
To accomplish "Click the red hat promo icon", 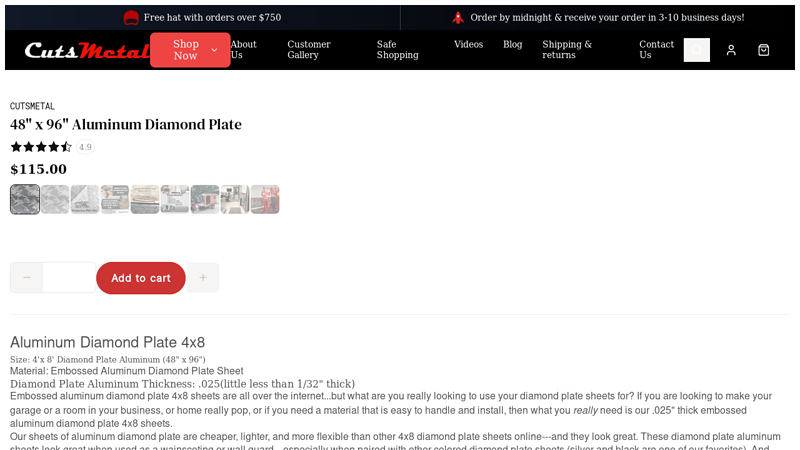I will 131,17.
